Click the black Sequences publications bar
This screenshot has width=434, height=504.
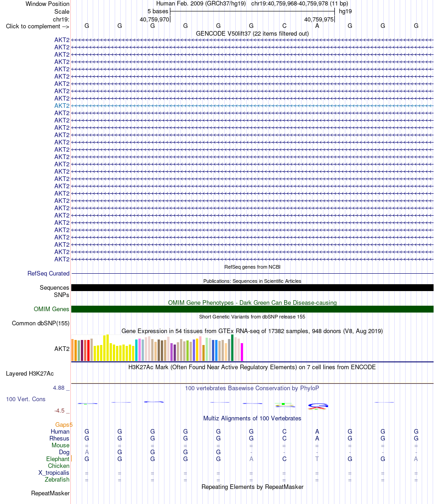pyautogui.click(x=252, y=288)
